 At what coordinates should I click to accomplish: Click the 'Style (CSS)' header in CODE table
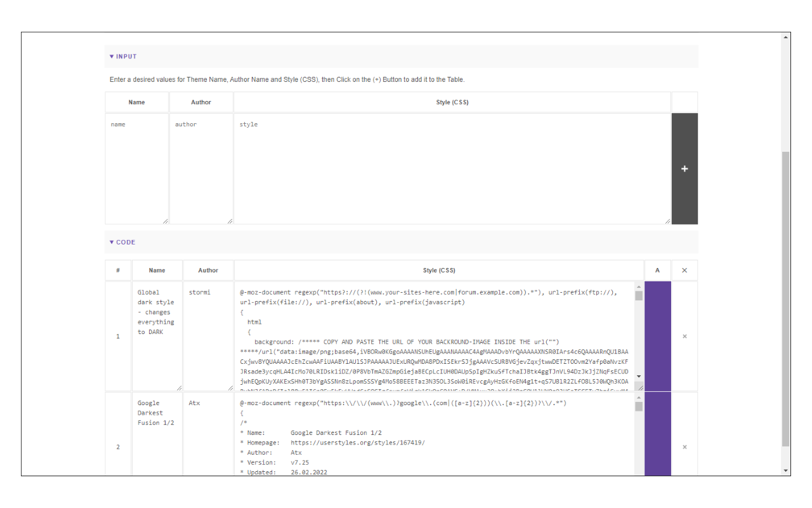pyautogui.click(x=439, y=271)
